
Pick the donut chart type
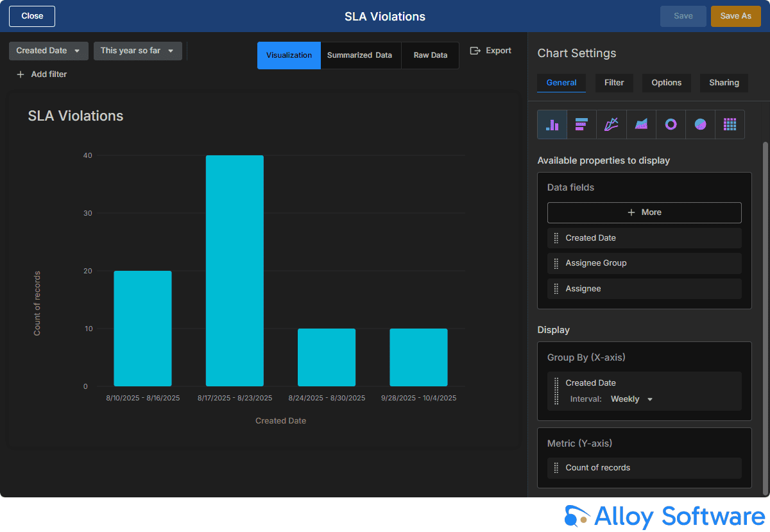671,124
